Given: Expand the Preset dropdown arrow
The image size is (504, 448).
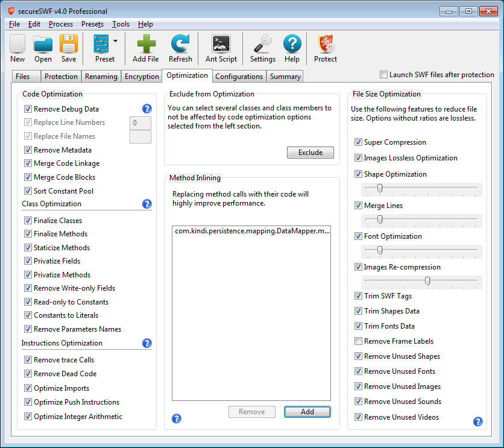Looking at the screenshot, I should 115,42.
